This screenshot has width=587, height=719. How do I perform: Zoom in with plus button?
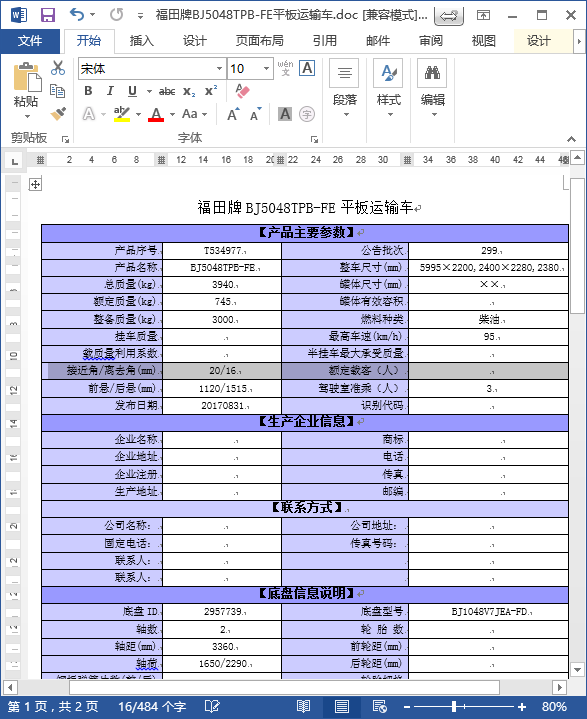[522, 707]
